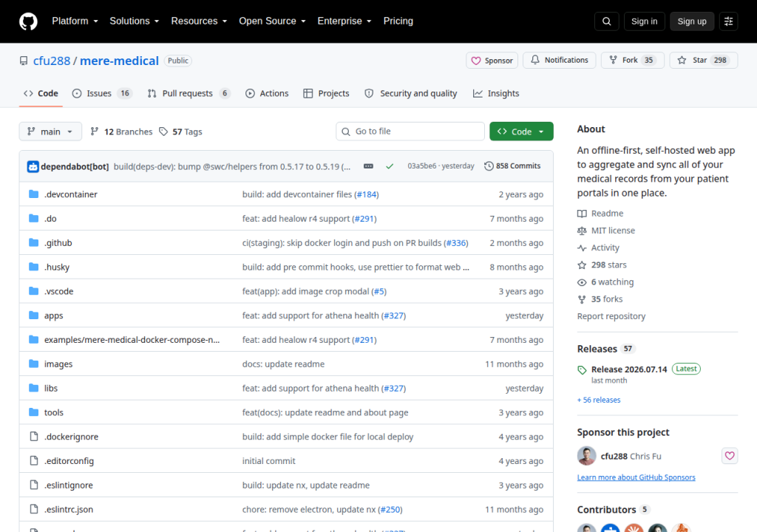This screenshot has height=532, width=757.
Task: Switch to the Pull requests tab
Action: (189, 93)
